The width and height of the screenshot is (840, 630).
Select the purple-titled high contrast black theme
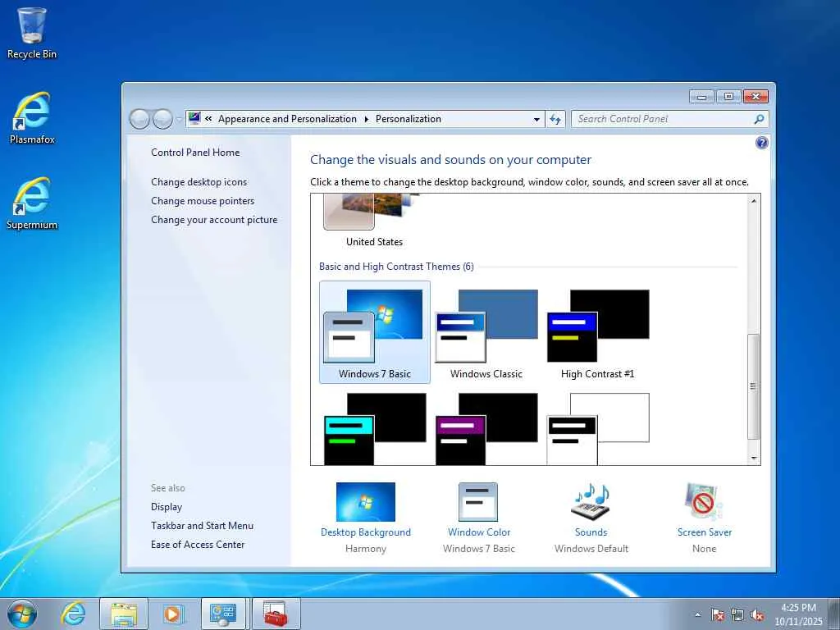[486, 428]
